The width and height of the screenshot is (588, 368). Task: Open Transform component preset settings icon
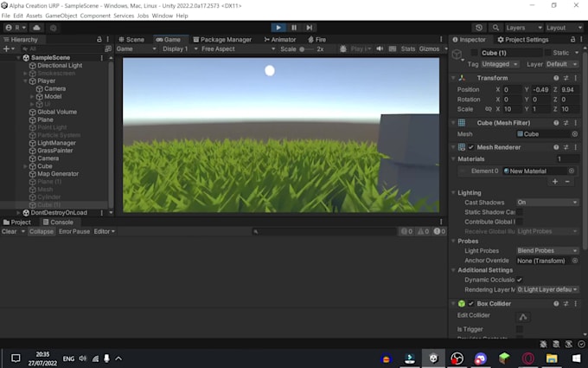566,78
